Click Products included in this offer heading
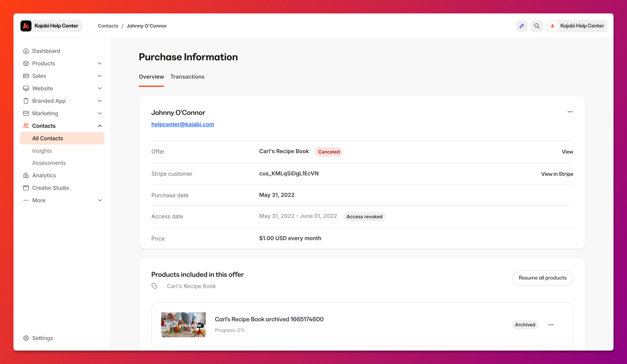The image size is (627, 364). [197, 274]
